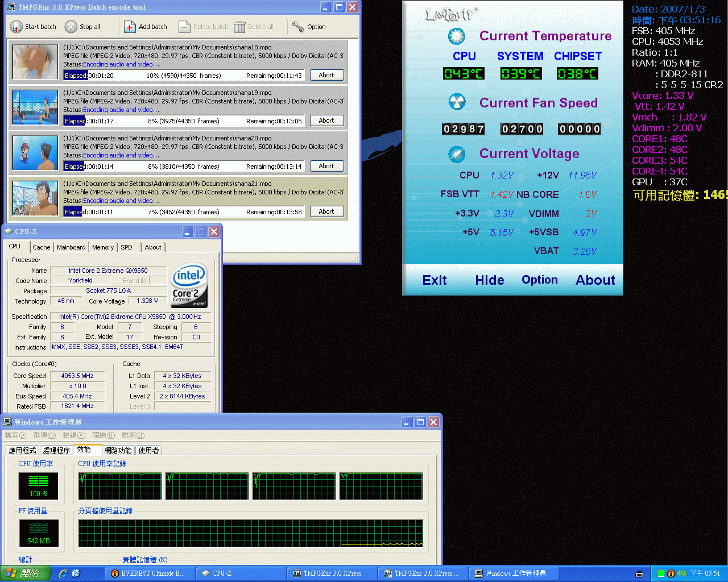The height and width of the screenshot is (582, 728).
Task: Select the shana20.mpg preview thumbnail
Action: pos(35,152)
